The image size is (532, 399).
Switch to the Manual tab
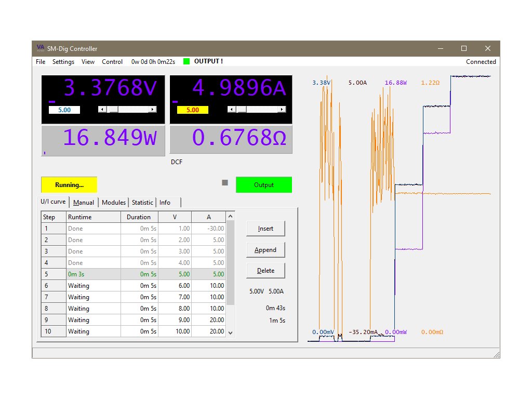pos(84,203)
